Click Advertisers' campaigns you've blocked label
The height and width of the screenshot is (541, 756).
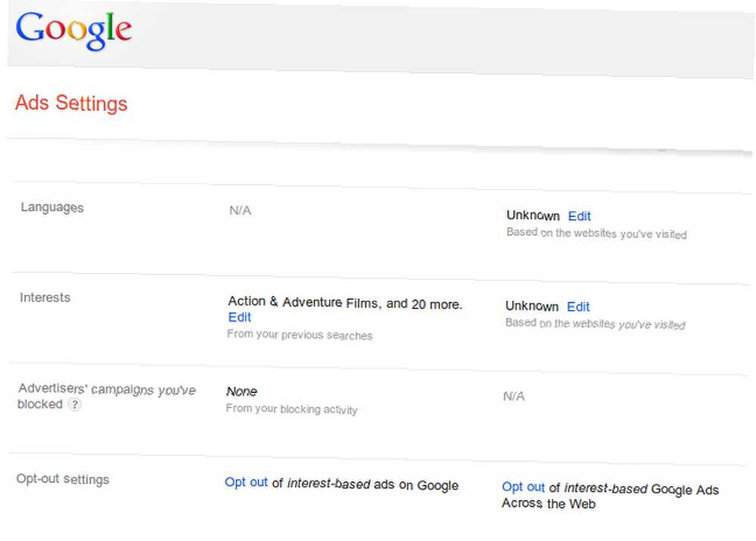107,396
